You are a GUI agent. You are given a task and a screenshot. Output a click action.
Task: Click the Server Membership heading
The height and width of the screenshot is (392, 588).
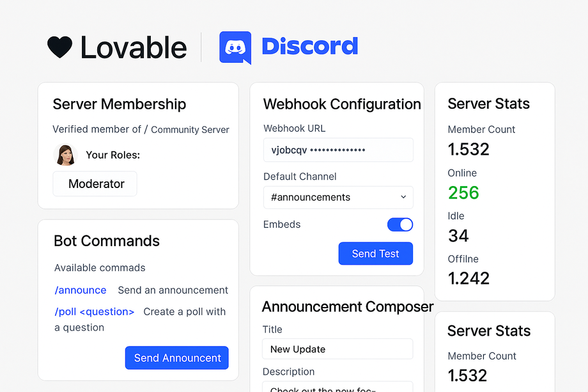(x=120, y=104)
